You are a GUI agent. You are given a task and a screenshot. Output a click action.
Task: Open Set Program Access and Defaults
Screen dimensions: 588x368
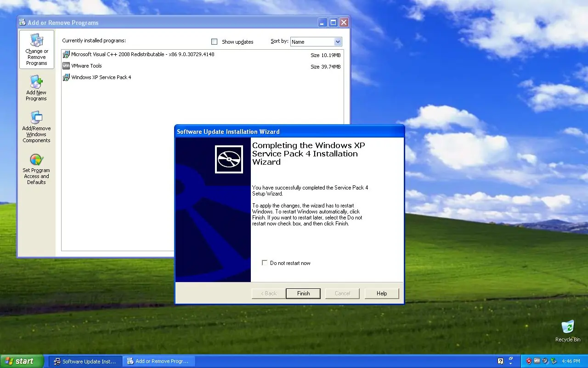pyautogui.click(x=36, y=169)
